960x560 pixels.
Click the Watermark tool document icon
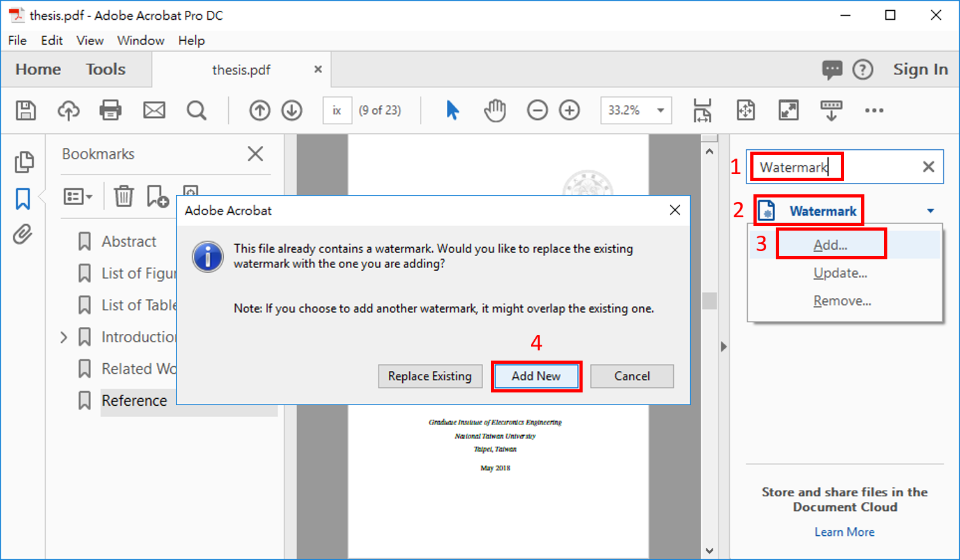click(767, 210)
